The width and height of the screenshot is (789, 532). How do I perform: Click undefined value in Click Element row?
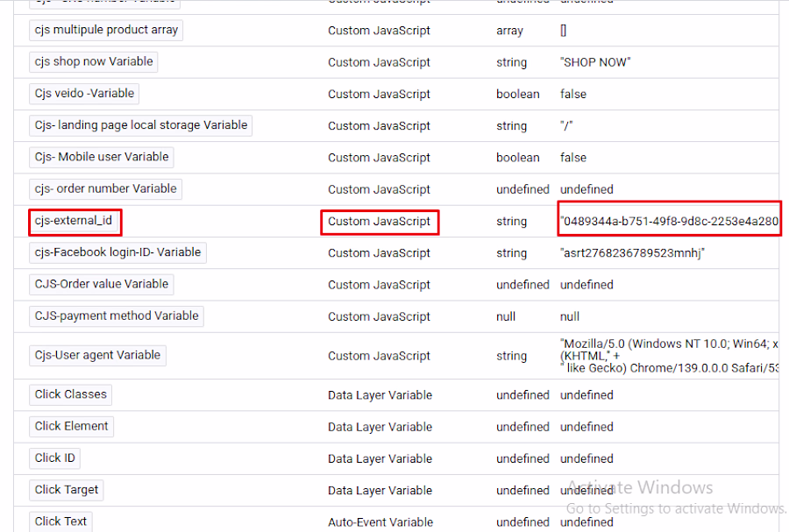[x=586, y=427]
